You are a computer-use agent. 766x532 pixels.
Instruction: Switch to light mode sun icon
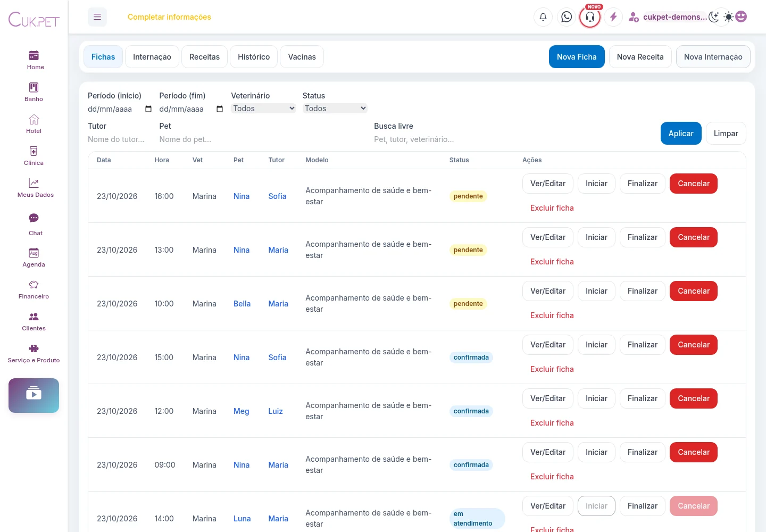(x=729, y=16)
